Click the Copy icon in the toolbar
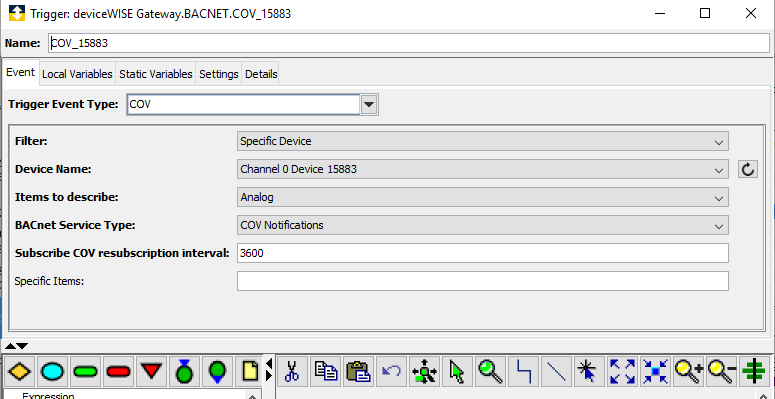 click(x=325, y=371)
